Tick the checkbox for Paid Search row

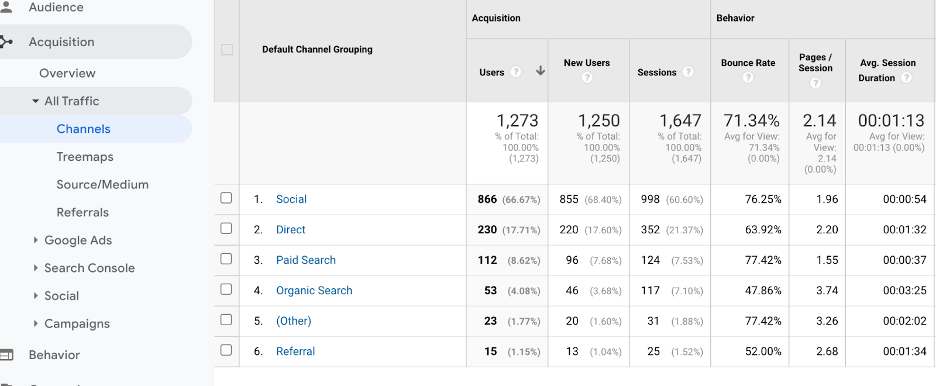(x=226, y=259)
